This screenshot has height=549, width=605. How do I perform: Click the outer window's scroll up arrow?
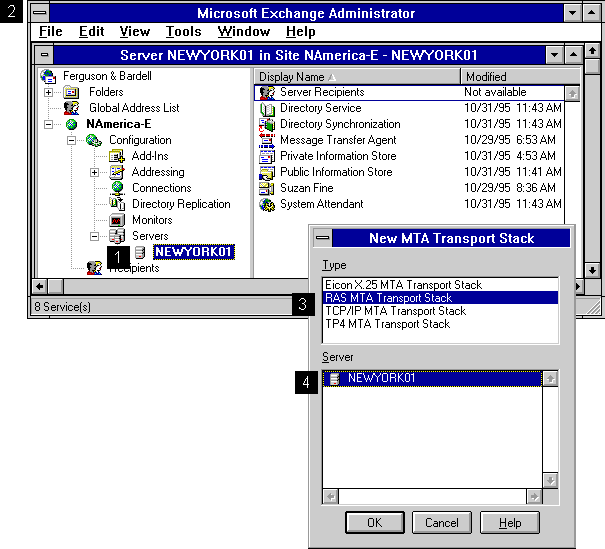[x=592, y=51]
